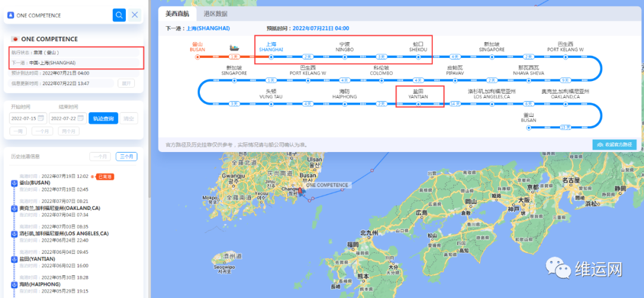
Task: Select the 美西直航 tab
Action: click(177, 14)
